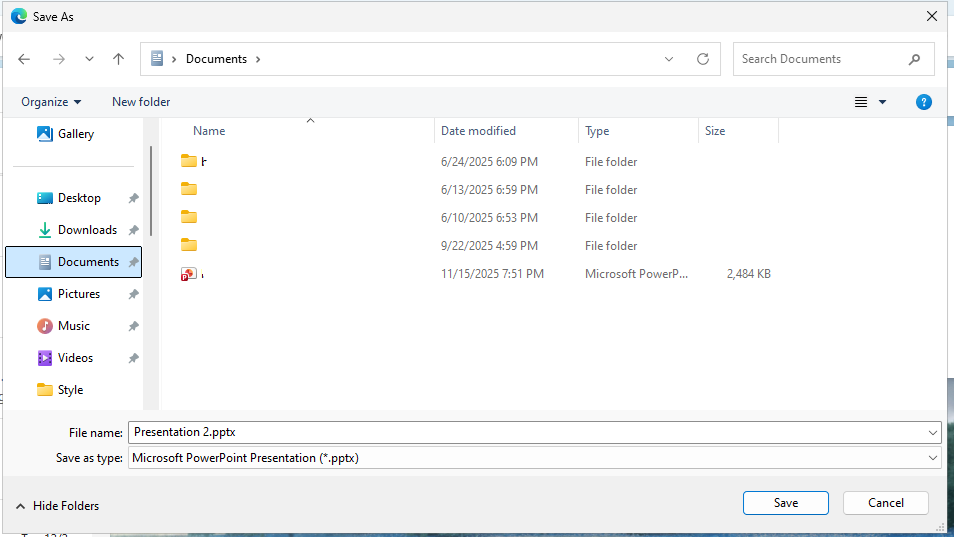Viewport: 954px width, 537px height.
Task: Open the Organize menu
Action: click(51, 102)
